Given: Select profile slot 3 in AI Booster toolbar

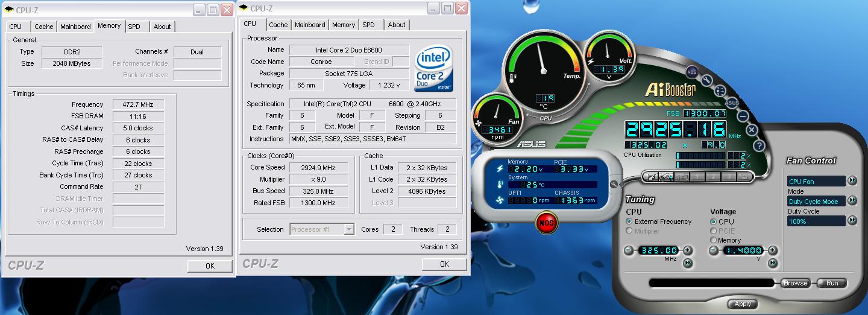Looking at the screenshot, I should (729, 177).
